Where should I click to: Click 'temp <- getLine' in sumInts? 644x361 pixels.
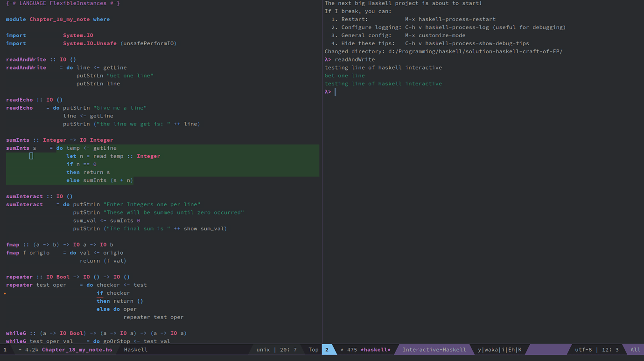click(91, 148)
